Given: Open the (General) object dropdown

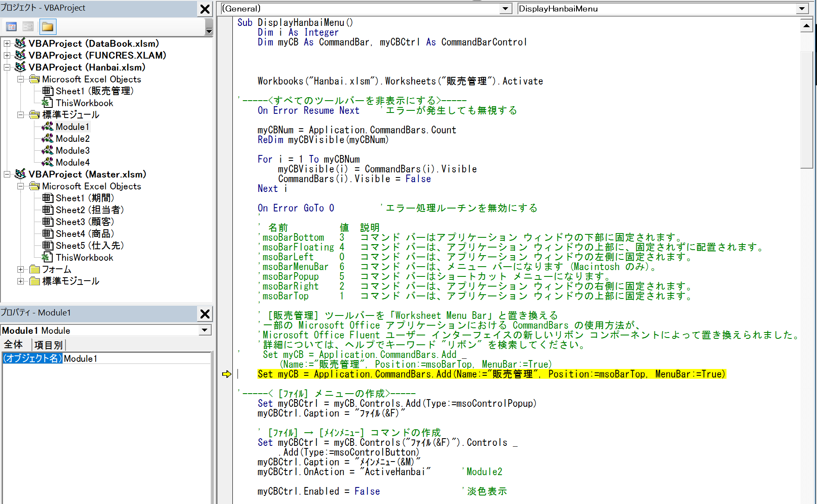Looking at the screenshot, I should (x=505, y=8).
